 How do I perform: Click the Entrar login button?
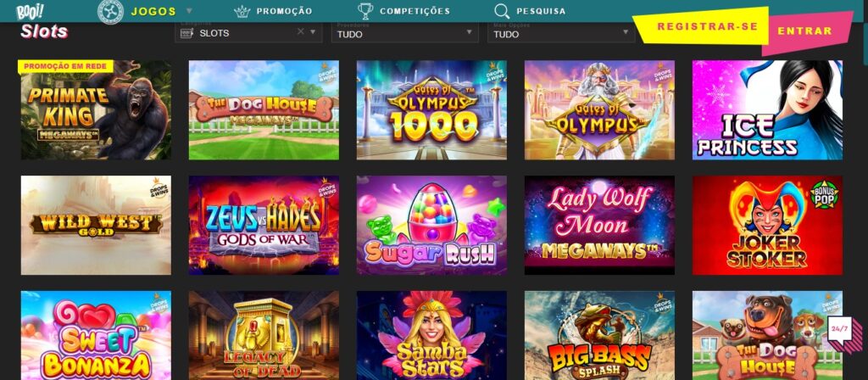pyautogui.click(x=805, y=31)
